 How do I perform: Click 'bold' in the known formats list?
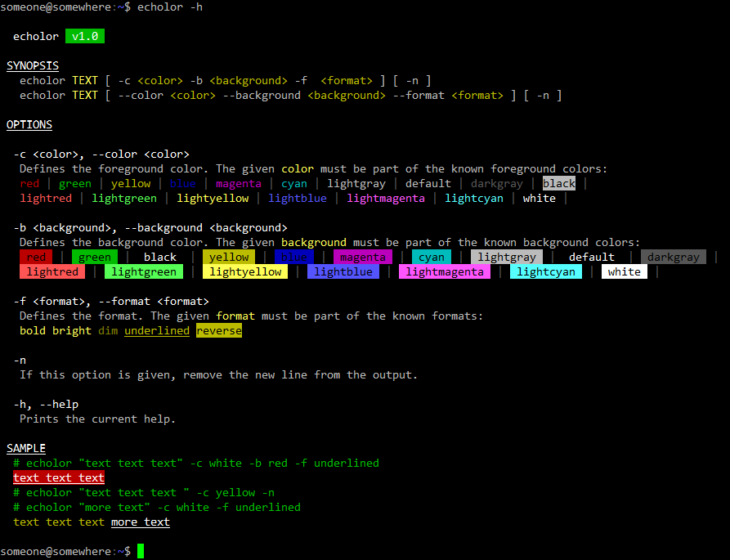click(33, 330)
